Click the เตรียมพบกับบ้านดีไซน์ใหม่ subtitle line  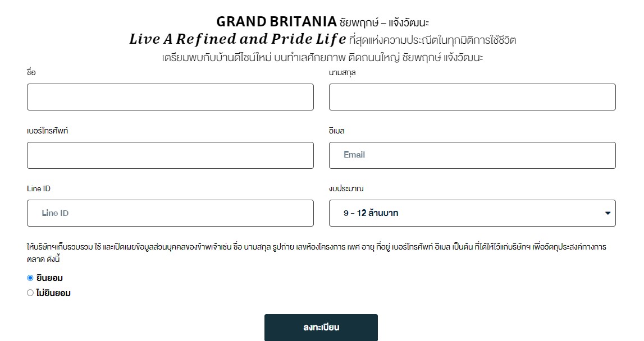click(322, 57)
